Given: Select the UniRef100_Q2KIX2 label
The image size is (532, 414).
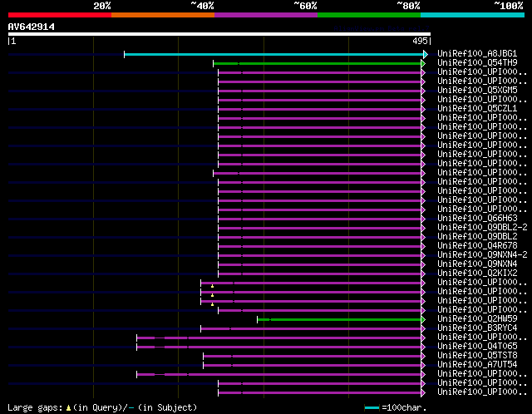Looking at the screenshot, I should point(477,273).
